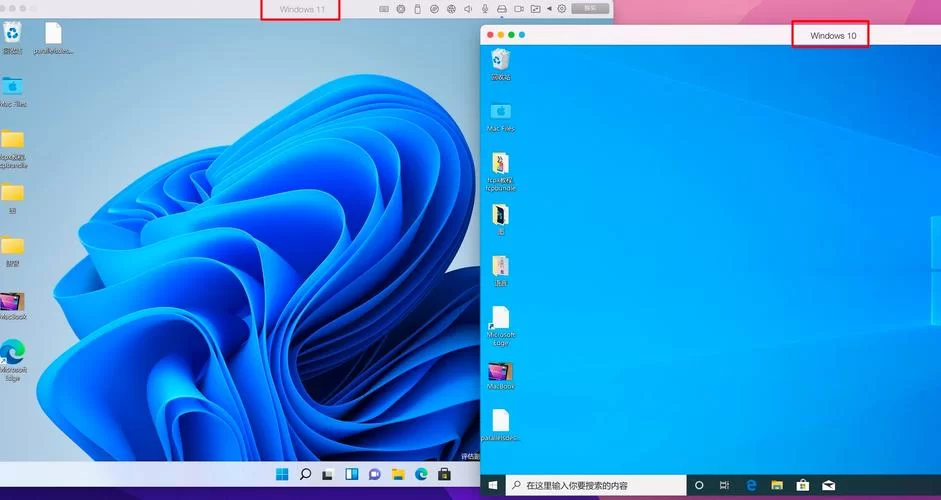Image resolution: width=941 pixels, height=500 pixels.
Task: Select Microsoft Edge shortcut on the Windows 10 desktop
Action: [x=501, y=326]
